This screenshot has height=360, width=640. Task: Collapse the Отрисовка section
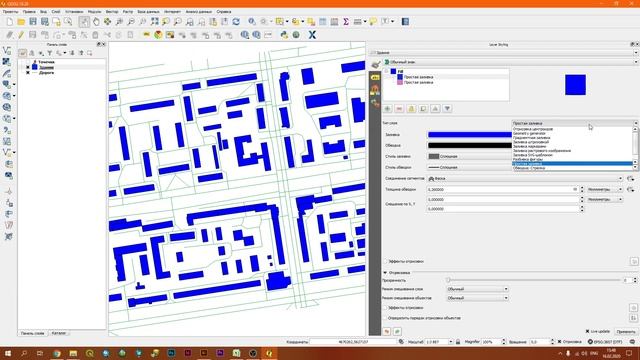pos(385,272)
